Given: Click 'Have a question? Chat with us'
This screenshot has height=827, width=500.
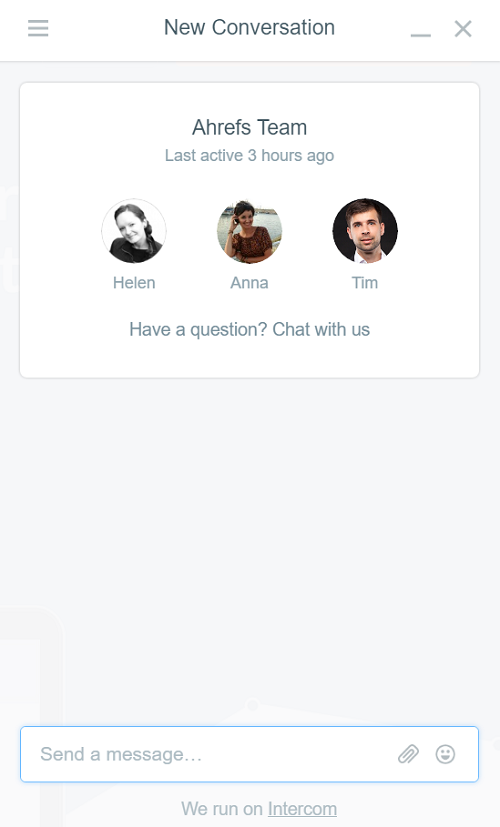Looking at the screenshot, I should tap(249, 329).
